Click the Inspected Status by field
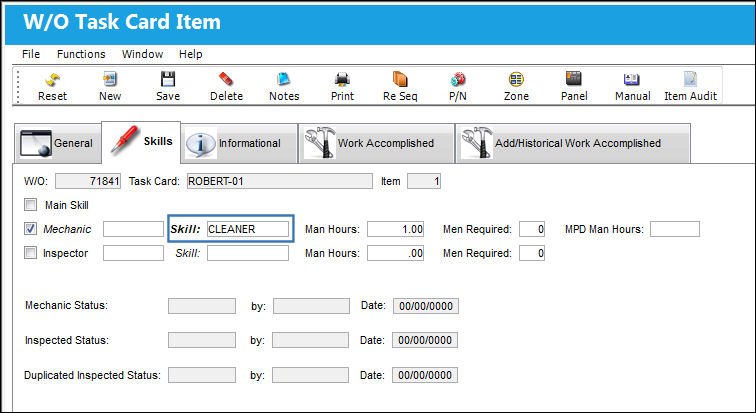The image size is (756, 413). [x=310, y=340]
